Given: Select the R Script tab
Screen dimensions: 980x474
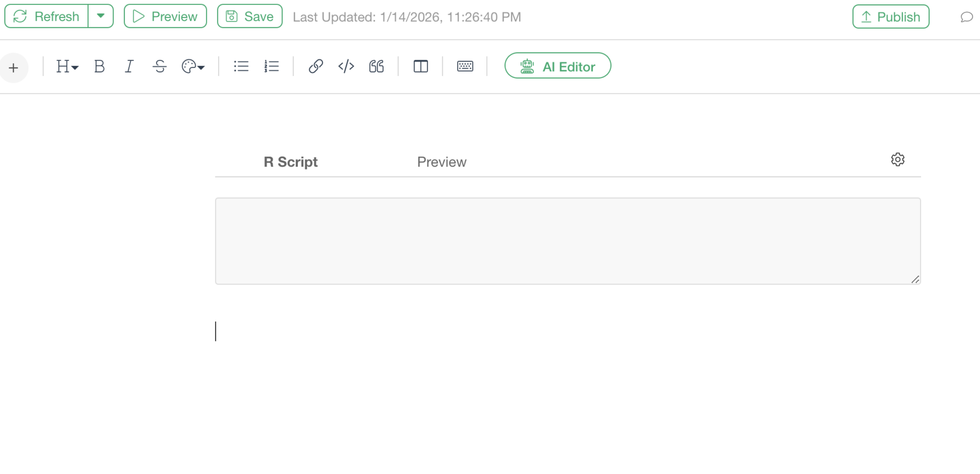Looking at the screenshot, I should point(290,162).
